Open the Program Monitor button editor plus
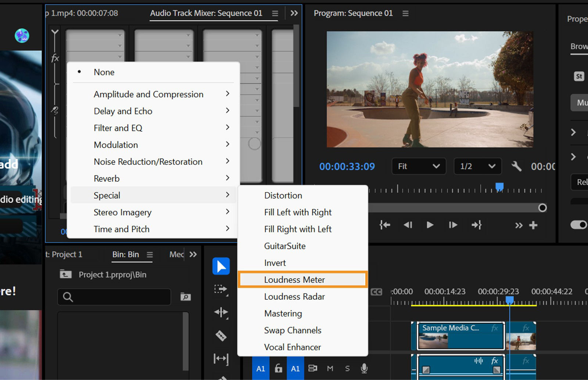Screen dimensions: 588x380 point(533,225)
